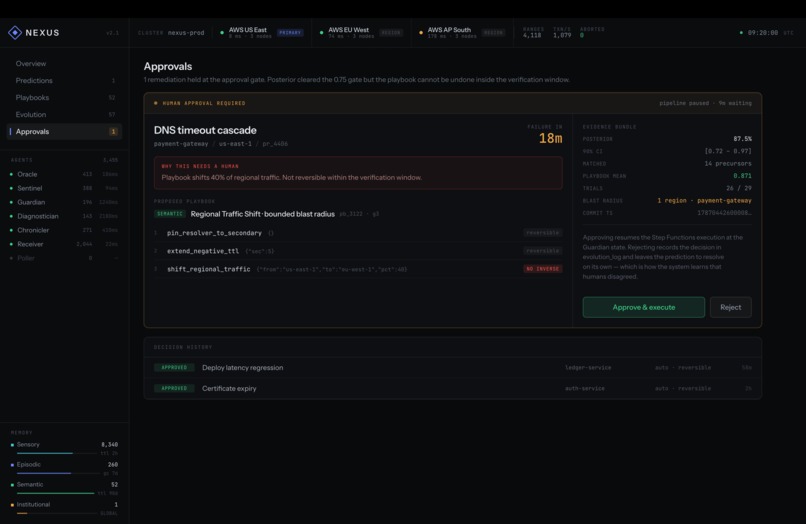This screenshot has height=524, width=806.
Task: Click the Regional Traffic Shift playbook name
Action: tap(262, 214)
